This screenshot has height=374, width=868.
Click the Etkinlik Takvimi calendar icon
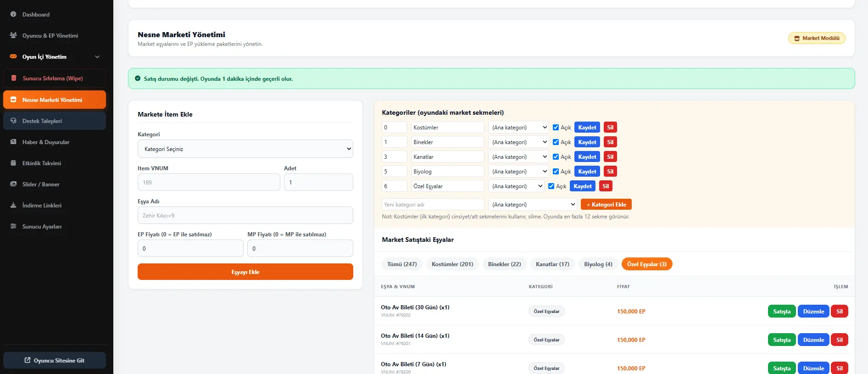(x=13, y=163)
